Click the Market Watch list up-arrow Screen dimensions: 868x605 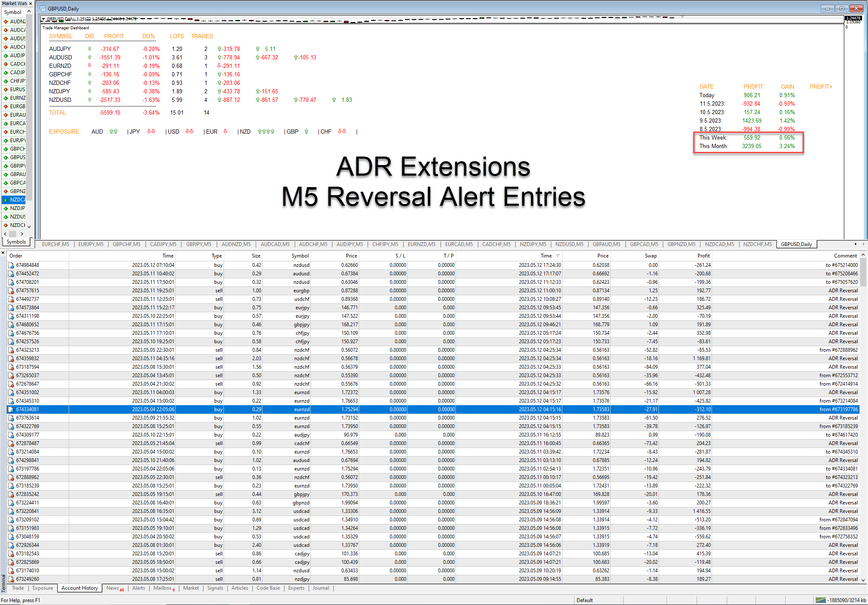click(x=29, y=11)
